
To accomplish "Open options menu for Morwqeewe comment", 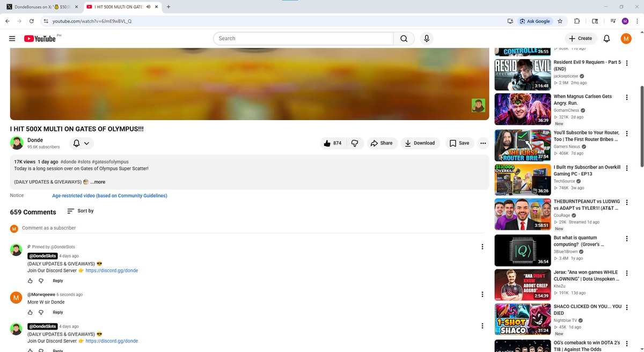I will point(482,295).
